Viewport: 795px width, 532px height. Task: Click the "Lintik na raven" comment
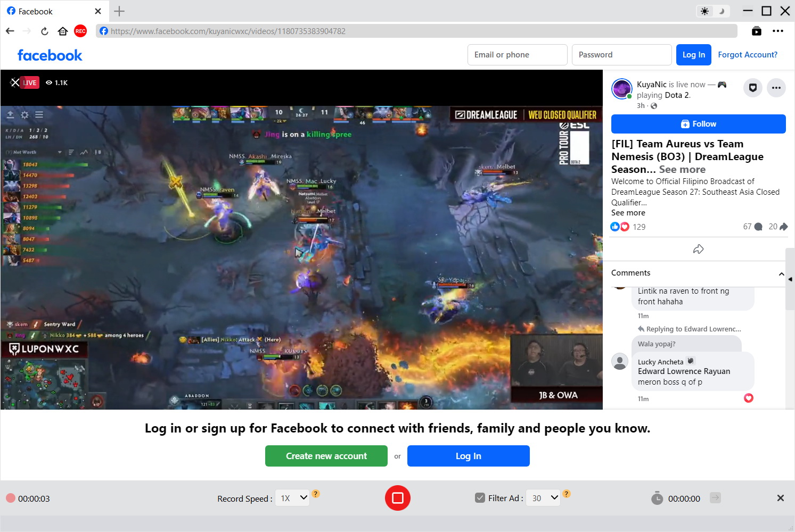pyautogui.click(x=693, y=297)
